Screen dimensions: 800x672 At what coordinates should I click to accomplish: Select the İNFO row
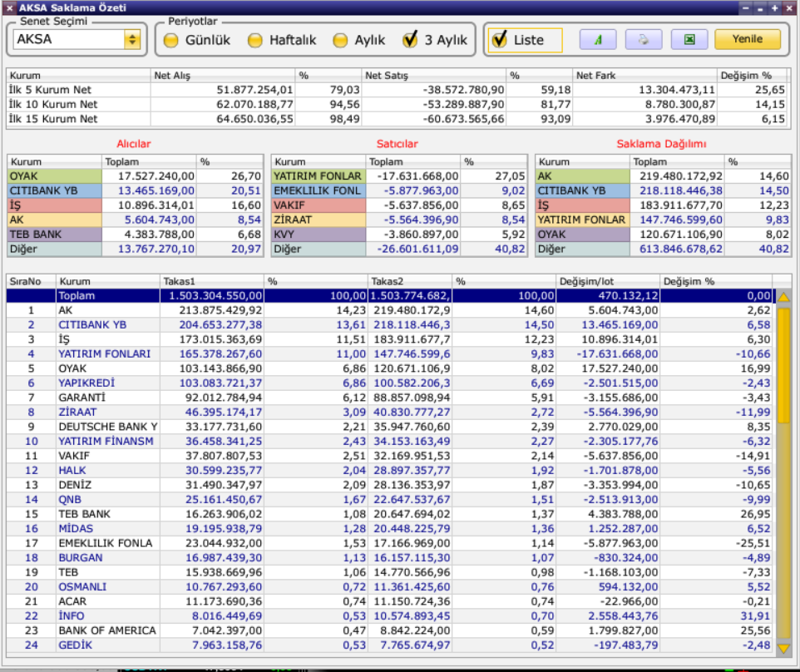point(391,616)
